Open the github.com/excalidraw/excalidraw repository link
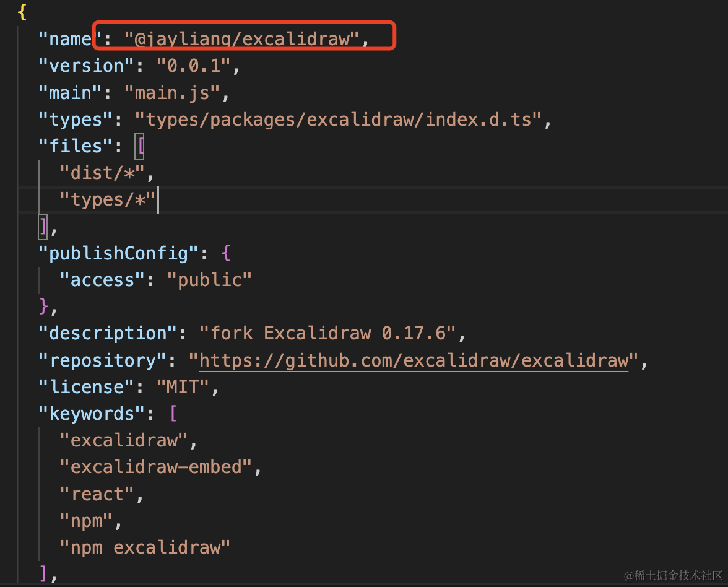Image resolution: width=728 pixels, height=587 pixels. coord(414,360)
